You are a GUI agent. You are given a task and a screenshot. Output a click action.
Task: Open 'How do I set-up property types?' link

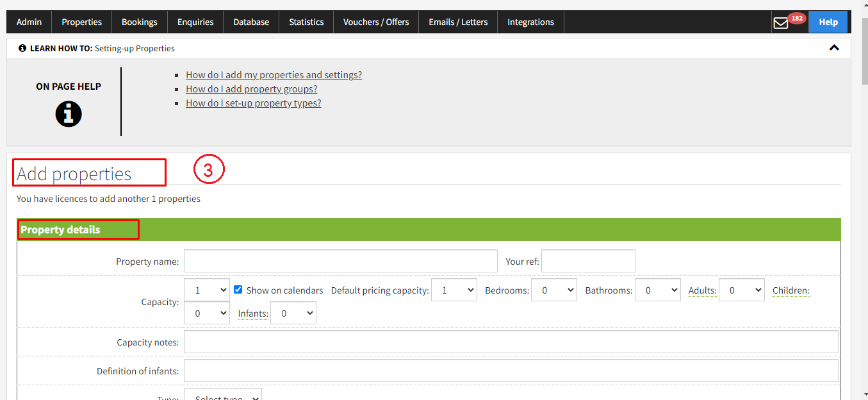point(253,103)
